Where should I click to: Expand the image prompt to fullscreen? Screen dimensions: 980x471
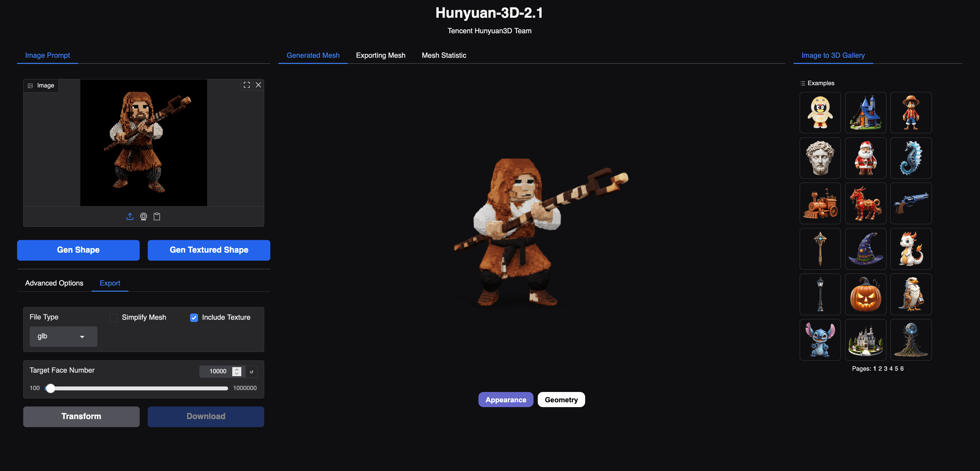pyautogui.click(x=246, y=85)
